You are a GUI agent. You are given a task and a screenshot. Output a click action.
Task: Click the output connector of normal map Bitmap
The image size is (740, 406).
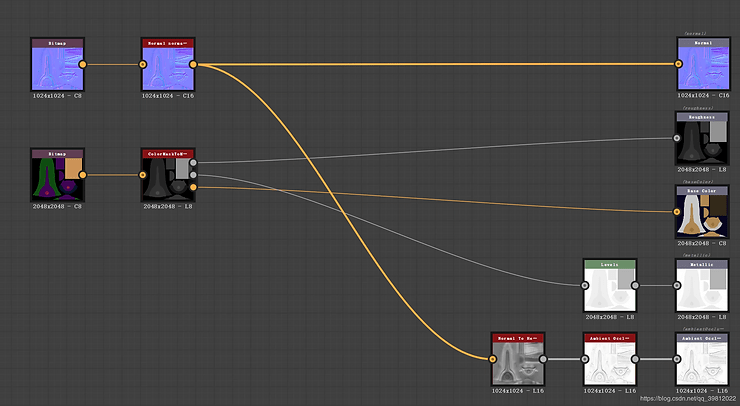click(83, 64)
